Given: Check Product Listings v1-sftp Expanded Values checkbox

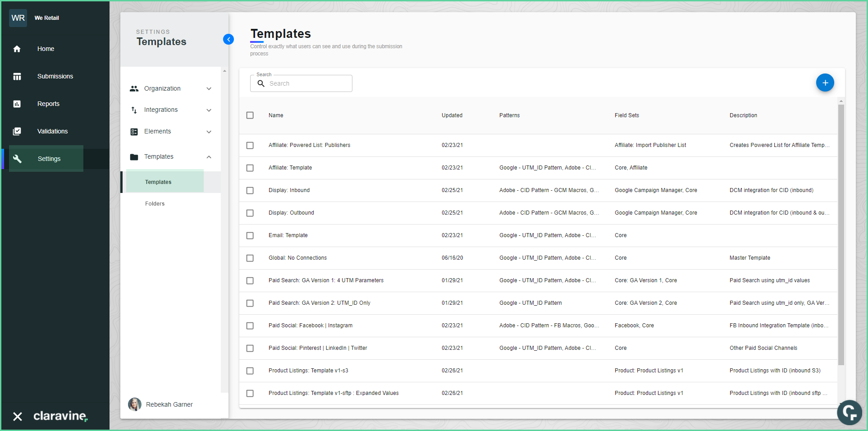Looking at the screenshot, I should pos(250,393).
